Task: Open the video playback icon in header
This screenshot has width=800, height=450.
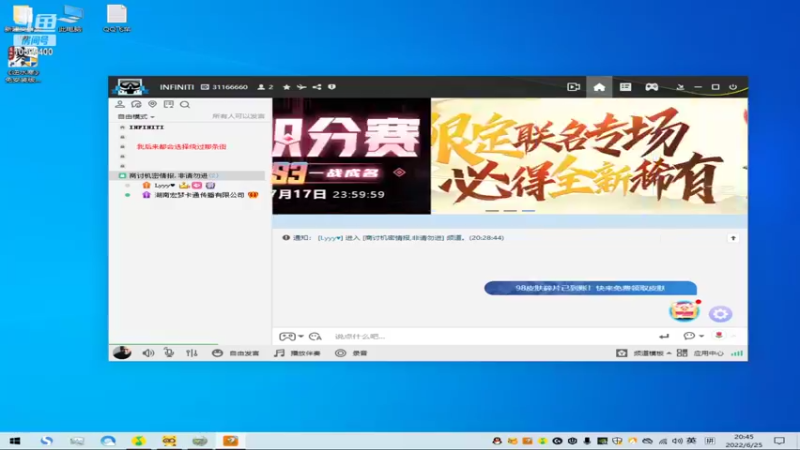Action: click(x=573, y=87)
